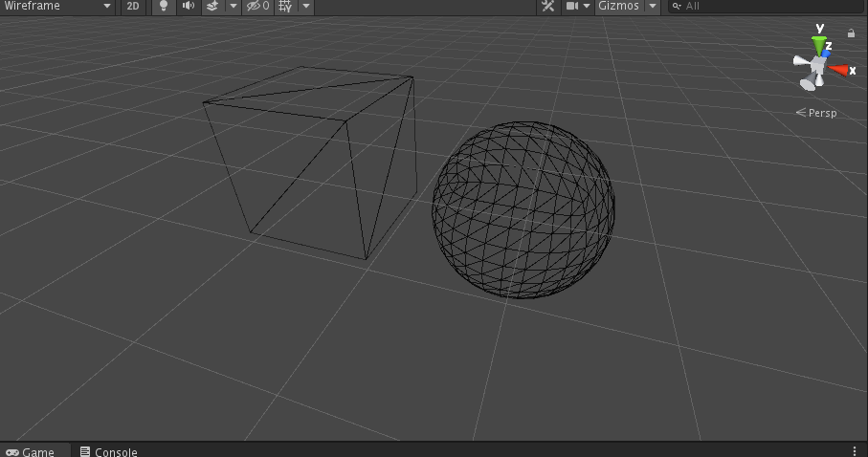
Task: Toggle the scene gizmo rotation lock
Action: 851,33
